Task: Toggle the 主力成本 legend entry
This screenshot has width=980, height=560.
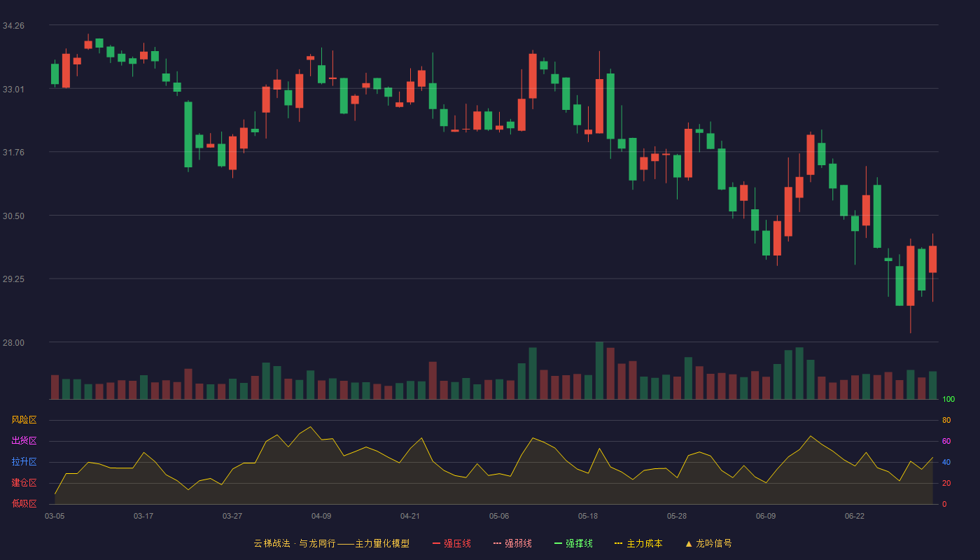Action: pos(638,543)
